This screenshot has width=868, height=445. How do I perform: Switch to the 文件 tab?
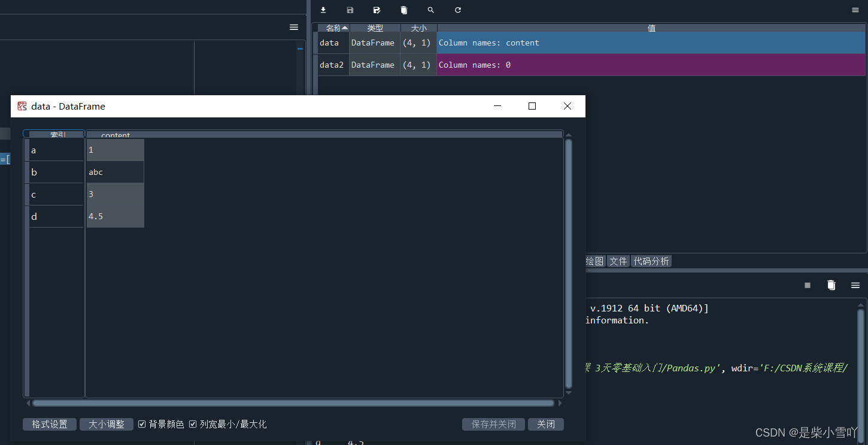[618, 261]
